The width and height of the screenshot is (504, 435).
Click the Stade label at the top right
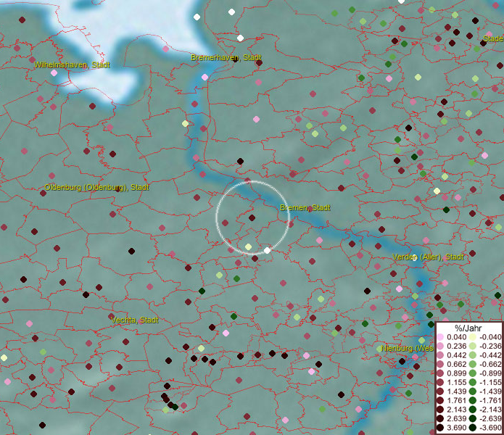[493, 38]
